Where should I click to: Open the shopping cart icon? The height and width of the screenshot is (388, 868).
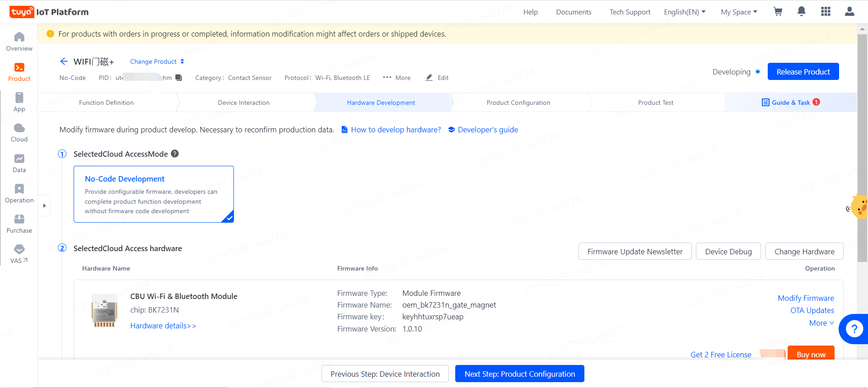point(778,12)
